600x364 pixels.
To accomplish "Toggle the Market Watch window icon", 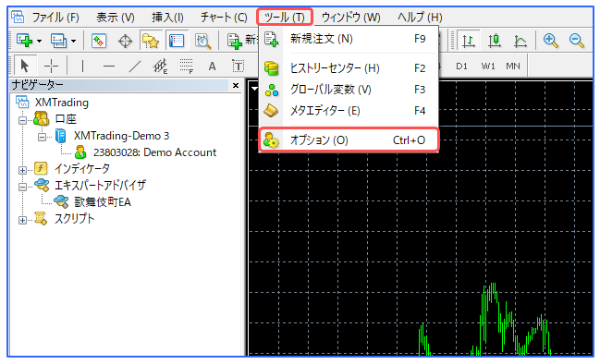I will 99,41.
